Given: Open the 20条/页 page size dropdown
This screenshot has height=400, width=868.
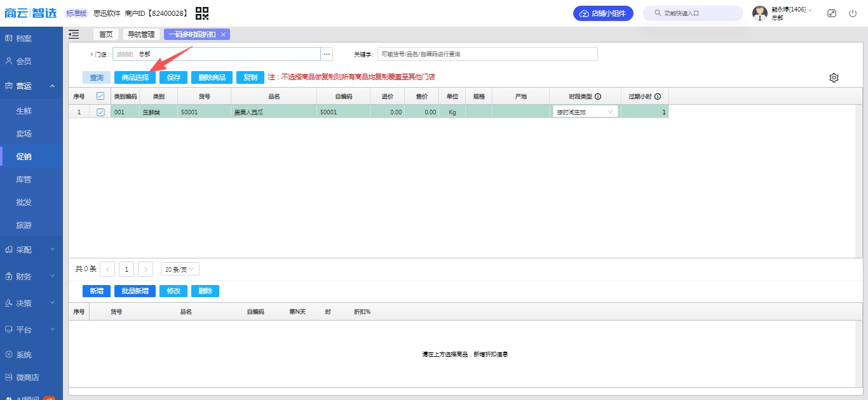Looking at the screenshot, I should 180,269.
